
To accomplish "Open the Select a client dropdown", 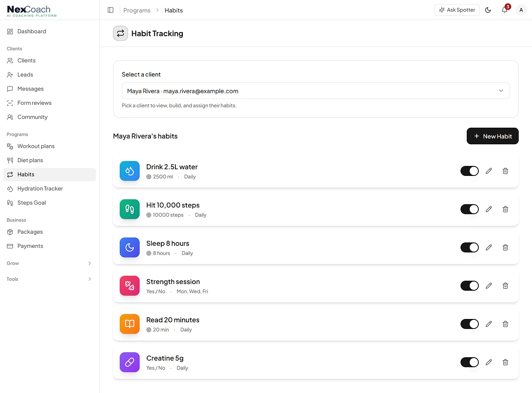I will (x=316, y=91).
